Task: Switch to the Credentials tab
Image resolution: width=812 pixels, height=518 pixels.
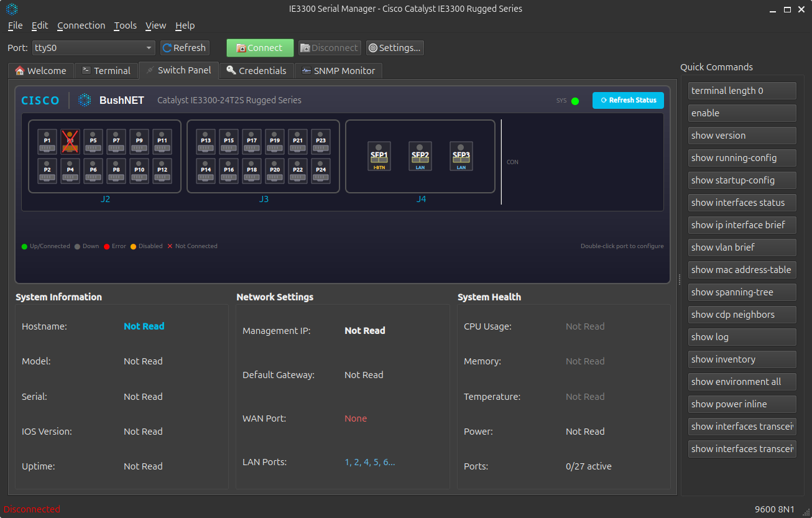Action: (x=256, y=71)
